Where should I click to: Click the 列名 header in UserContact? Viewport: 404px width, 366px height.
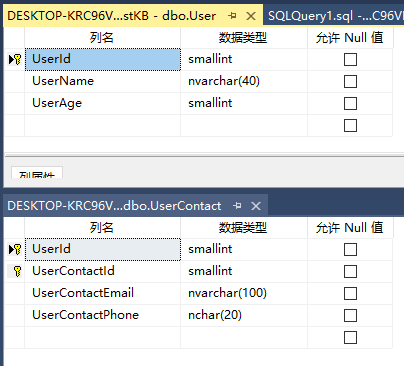pos(102,228)
